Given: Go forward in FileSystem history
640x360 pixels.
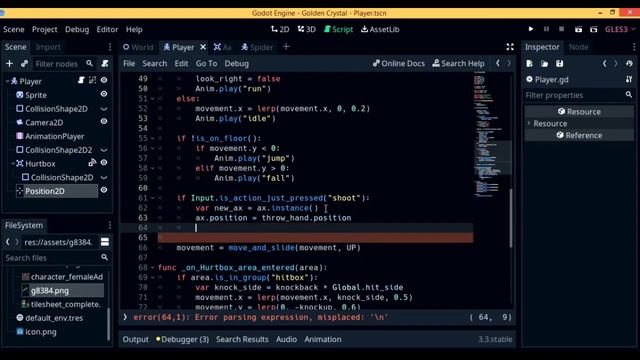Looking at the screenshot, I should click(17, 242).
